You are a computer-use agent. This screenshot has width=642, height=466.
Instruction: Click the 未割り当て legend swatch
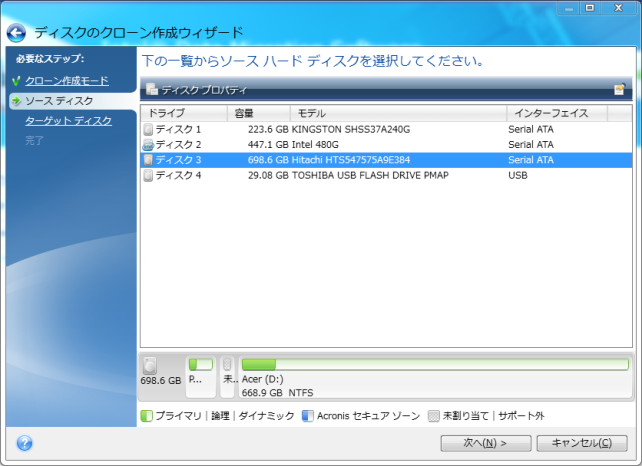(434, 416)
